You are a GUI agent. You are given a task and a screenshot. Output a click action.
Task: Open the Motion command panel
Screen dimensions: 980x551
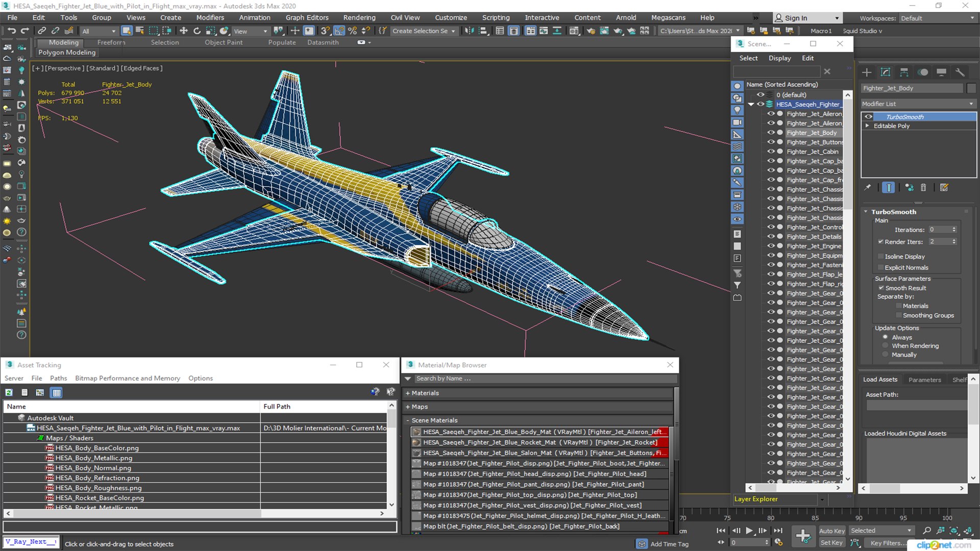tap(923, 72)
